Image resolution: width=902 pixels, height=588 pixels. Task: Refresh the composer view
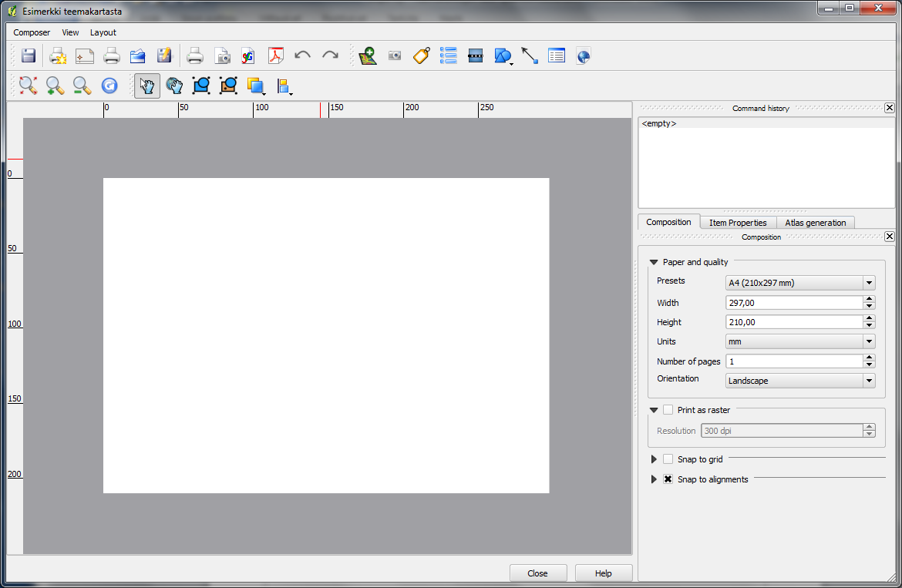pyautogui.click(x=109, y=86)
